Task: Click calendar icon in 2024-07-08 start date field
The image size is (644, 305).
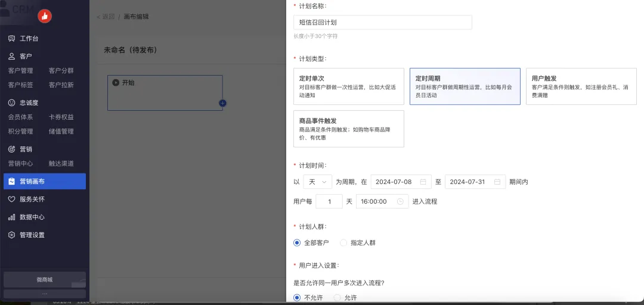Action: 423,182
